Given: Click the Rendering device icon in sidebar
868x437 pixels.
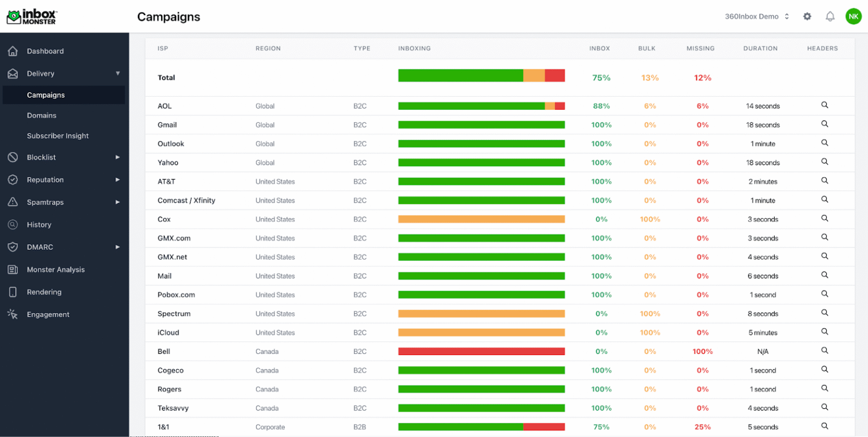Looking at the screenshot, I should 13,292.
